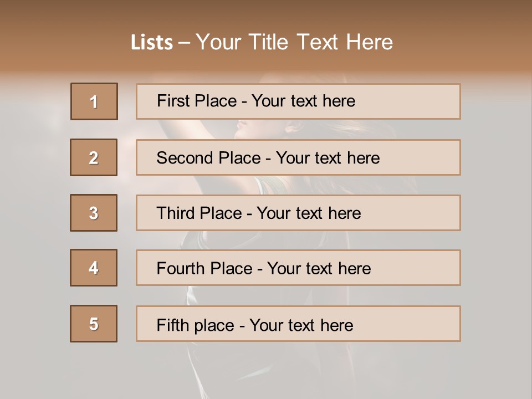Click the dash in the slide title
Screen dimensions: 532x399
click(184, 43)
